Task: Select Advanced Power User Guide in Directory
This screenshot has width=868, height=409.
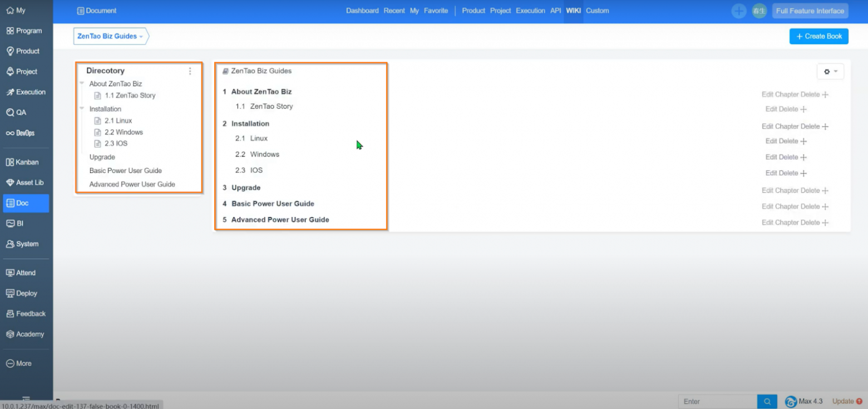Action: click(132, 184)
